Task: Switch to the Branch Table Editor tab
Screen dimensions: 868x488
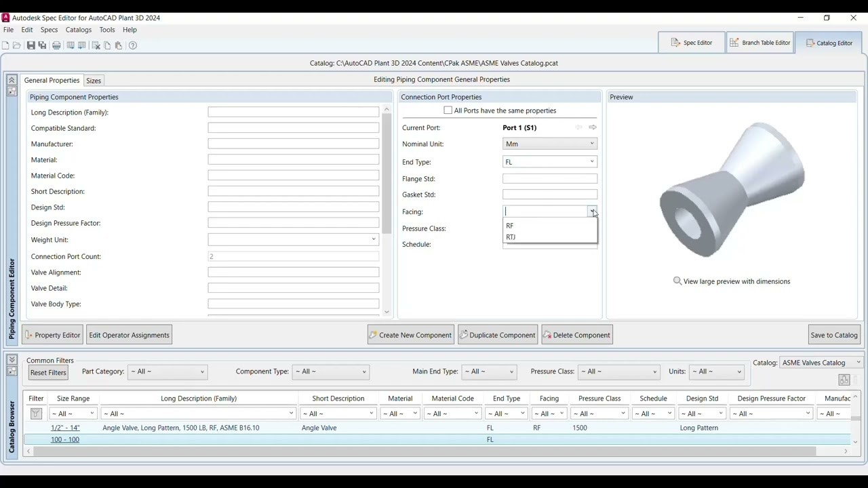Action: point(759,43)
